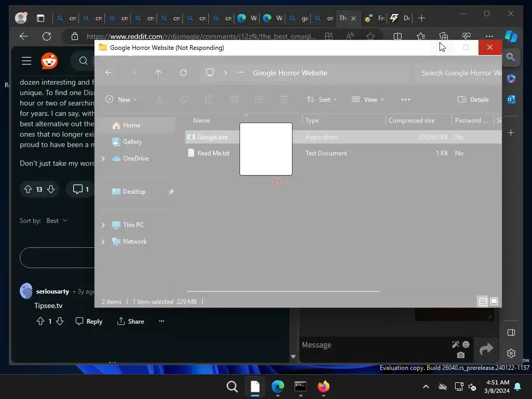Open Edge sidebar settings gear
Screen dimensions: 532x399
[x=511, y=353]
